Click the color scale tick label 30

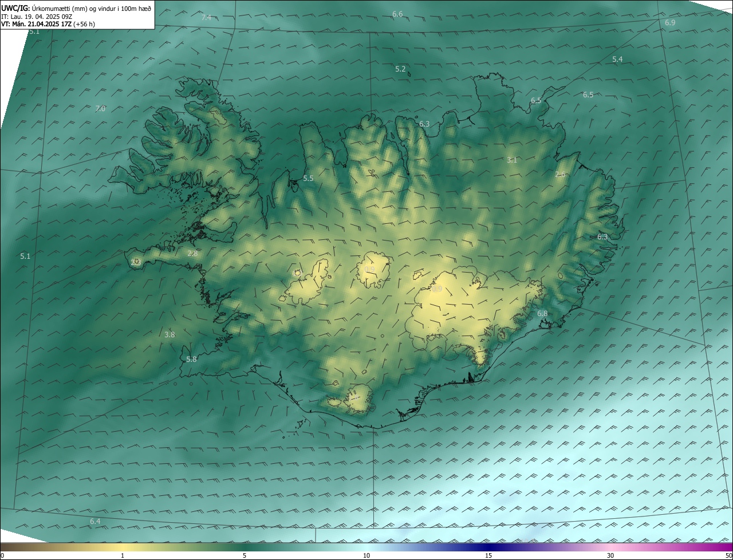point(610,555)
